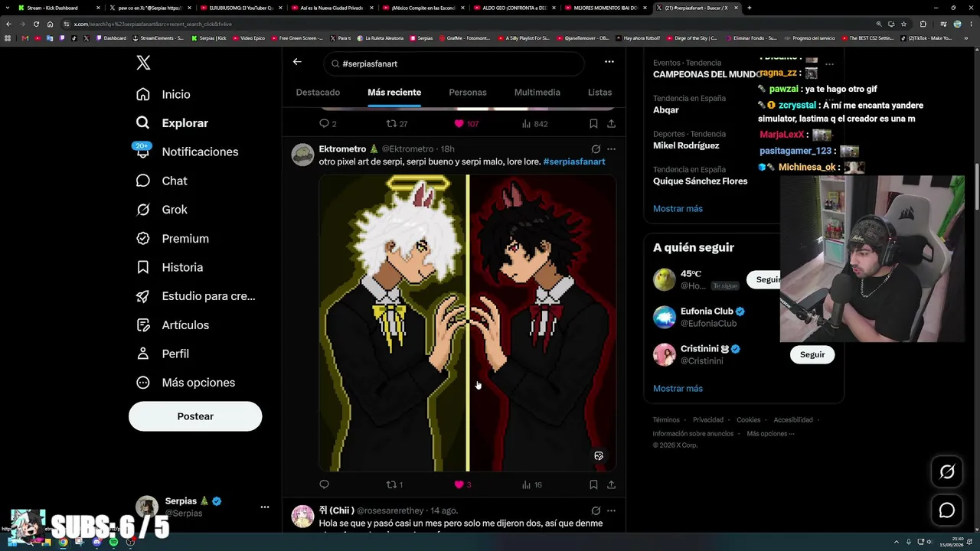Open the Términos footer link
This screenshot has height=551, width=980.
[666, 420]
